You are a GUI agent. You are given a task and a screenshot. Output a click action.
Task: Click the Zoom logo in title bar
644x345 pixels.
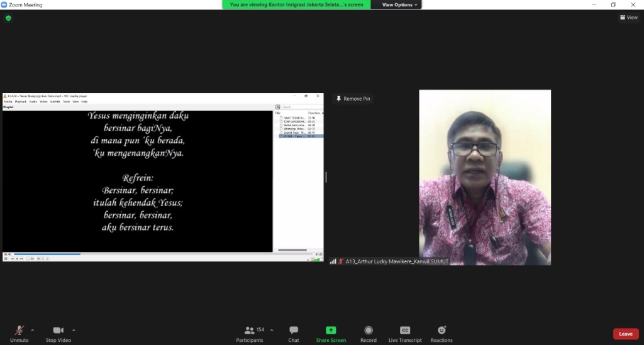coord(4,4)
